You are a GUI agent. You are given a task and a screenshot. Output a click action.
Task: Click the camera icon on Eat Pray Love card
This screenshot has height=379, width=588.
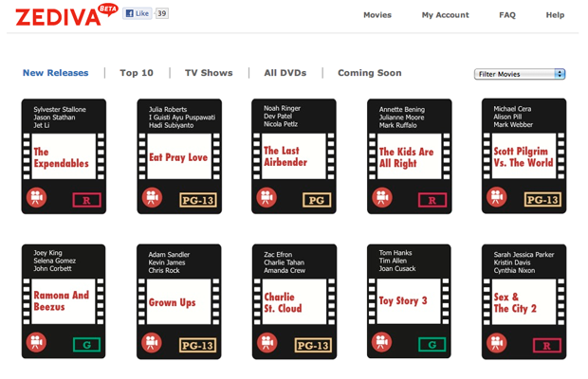152,197
